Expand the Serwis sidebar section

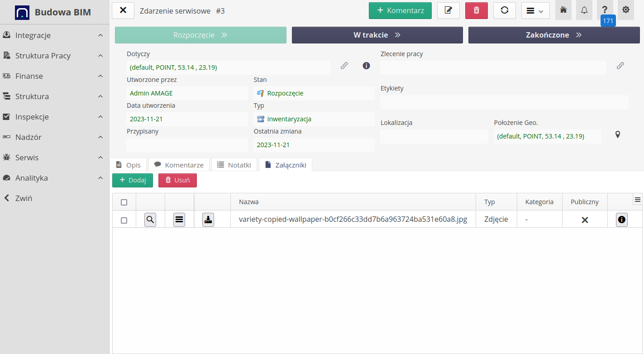pos(100,158)
